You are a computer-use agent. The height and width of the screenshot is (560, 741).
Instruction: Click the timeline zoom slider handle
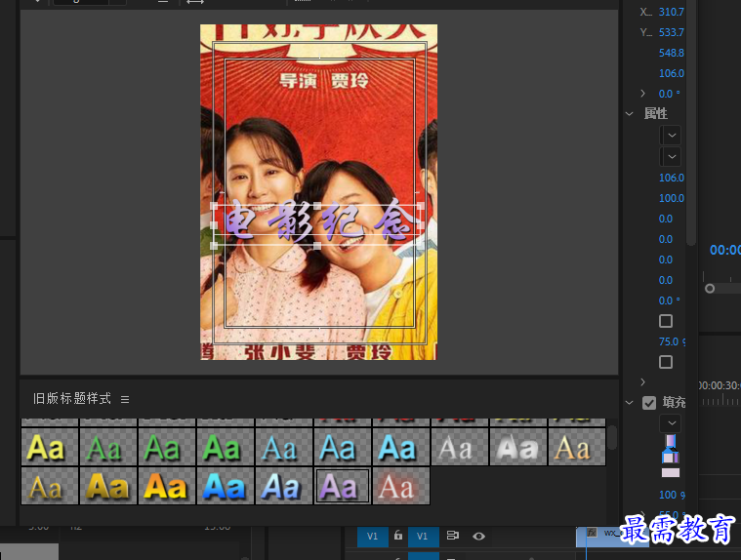710,289
